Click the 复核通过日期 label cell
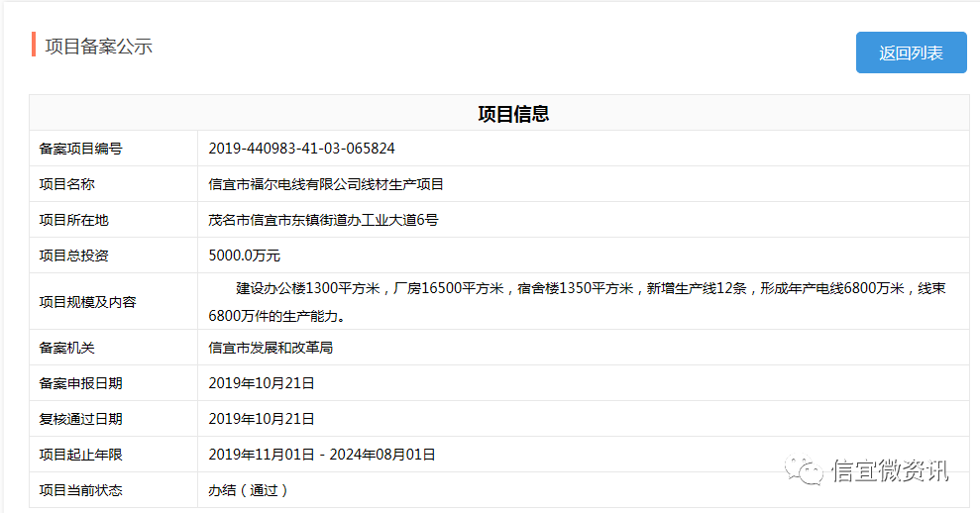Viewport: 980px width, 513px height. (x=113, y=419)
